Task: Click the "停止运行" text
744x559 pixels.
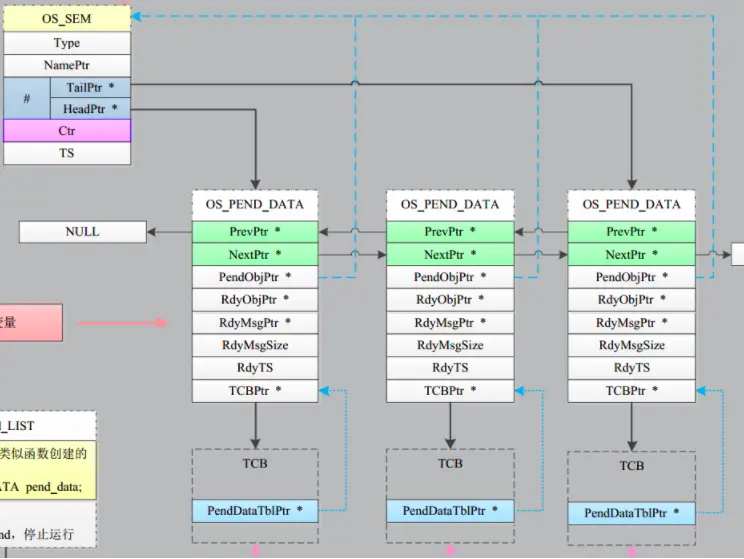Action: point(49,534)
